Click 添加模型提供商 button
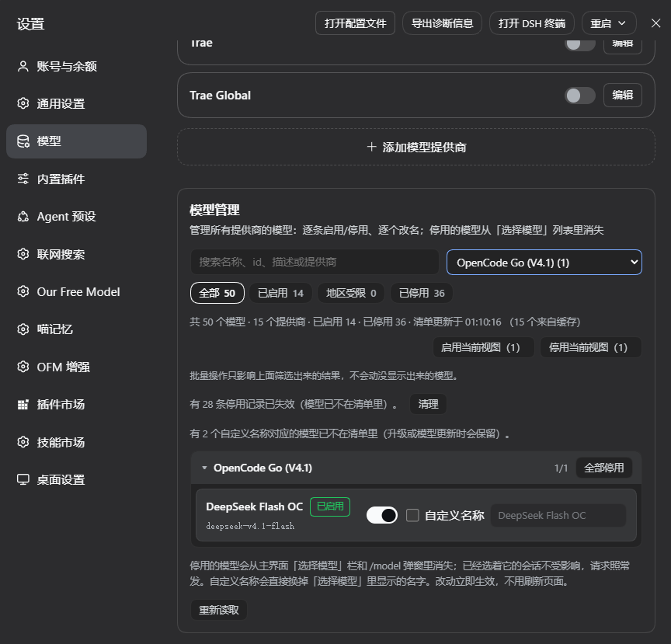This screenshot has width=671, height=644. [416, 147]
